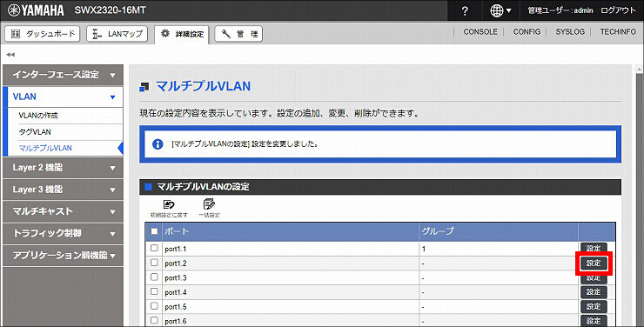Click ログアウト to log out
Image resolution: width=644 pixels, height=327 pixels.
618,10
